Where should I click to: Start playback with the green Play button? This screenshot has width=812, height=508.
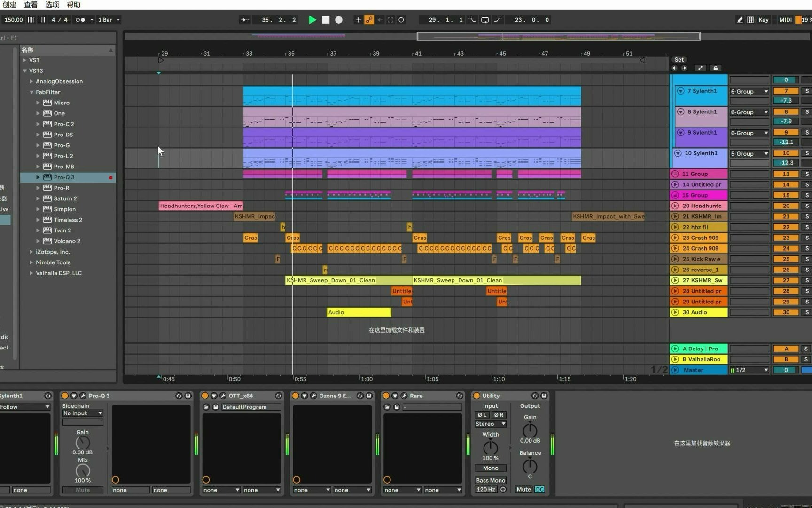click(x=312, y=20)
